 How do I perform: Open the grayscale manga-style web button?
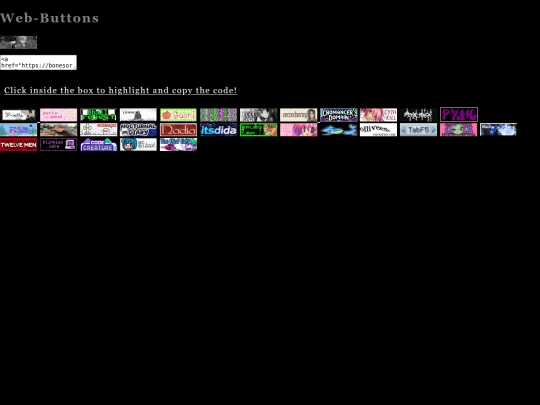click(x=258, y=115)
